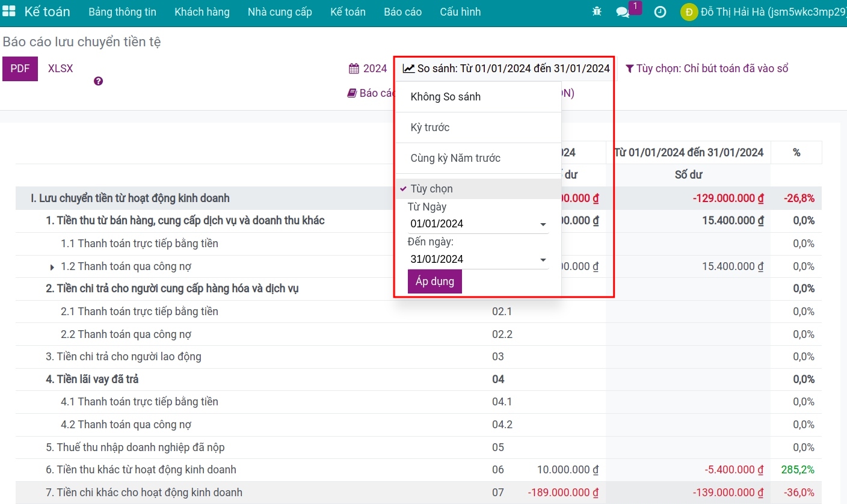Screen dimensions: 847x504
Task: Open the 2024 calendar date filter
Action: click(x=368, y=69)
